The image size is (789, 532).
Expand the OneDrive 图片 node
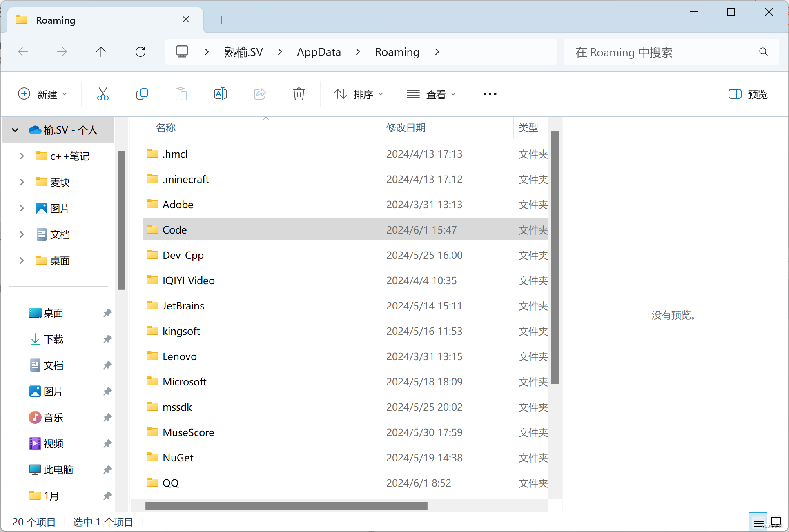click(x=22, y=208)
